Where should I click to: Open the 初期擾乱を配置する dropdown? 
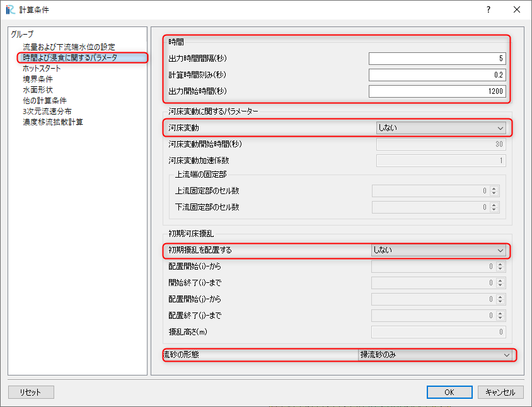coord(438,250)
